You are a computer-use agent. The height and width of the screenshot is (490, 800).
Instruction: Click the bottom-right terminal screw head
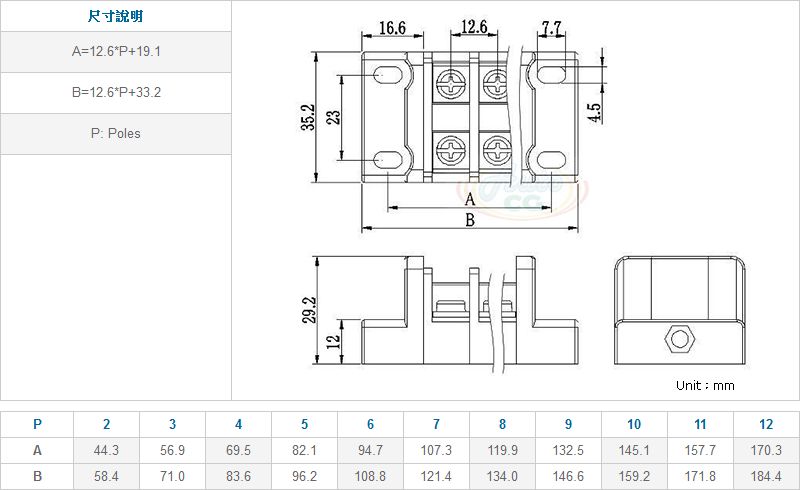(497, 151)
